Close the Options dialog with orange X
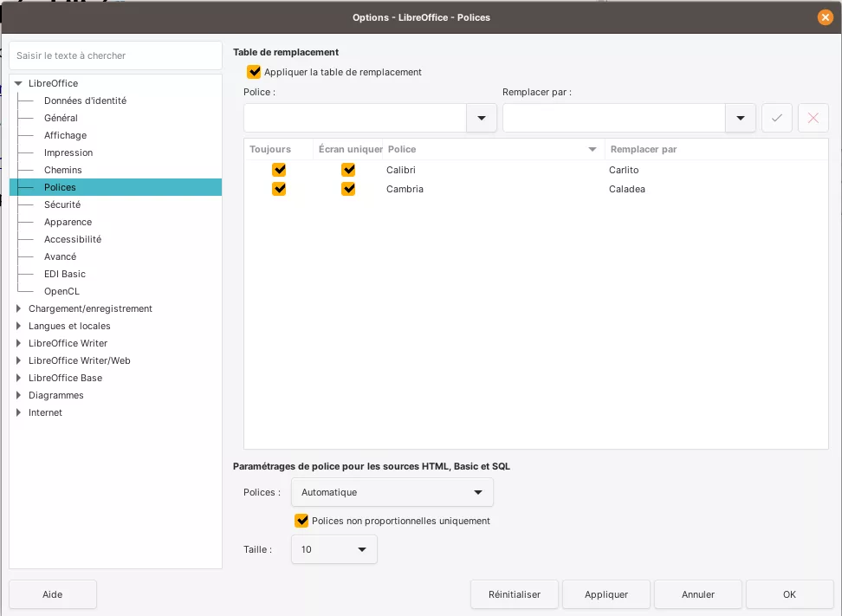 click(825, 17)
